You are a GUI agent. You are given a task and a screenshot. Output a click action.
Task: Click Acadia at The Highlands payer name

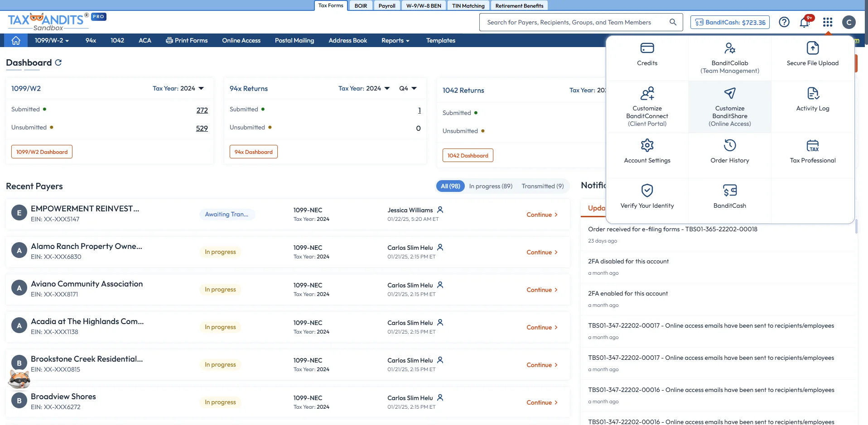click(x=87, y=321)
